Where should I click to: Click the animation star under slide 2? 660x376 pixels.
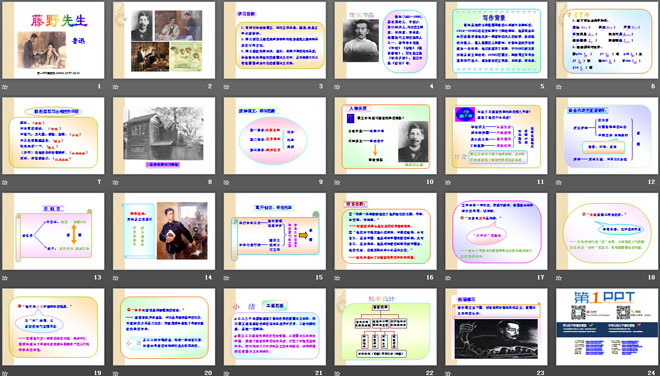[116, 87]
